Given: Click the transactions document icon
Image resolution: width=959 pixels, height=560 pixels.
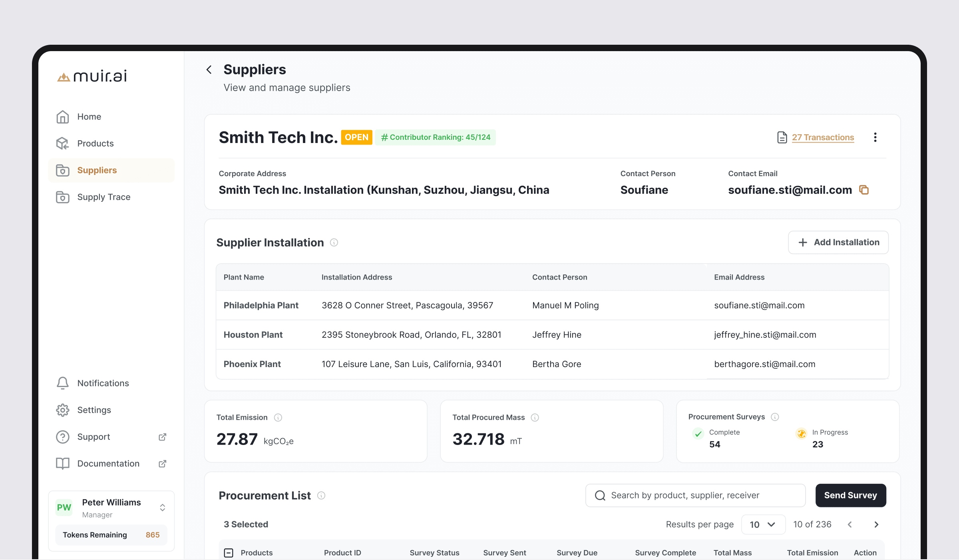Looking at the screenshot, I should pos(782,137).
